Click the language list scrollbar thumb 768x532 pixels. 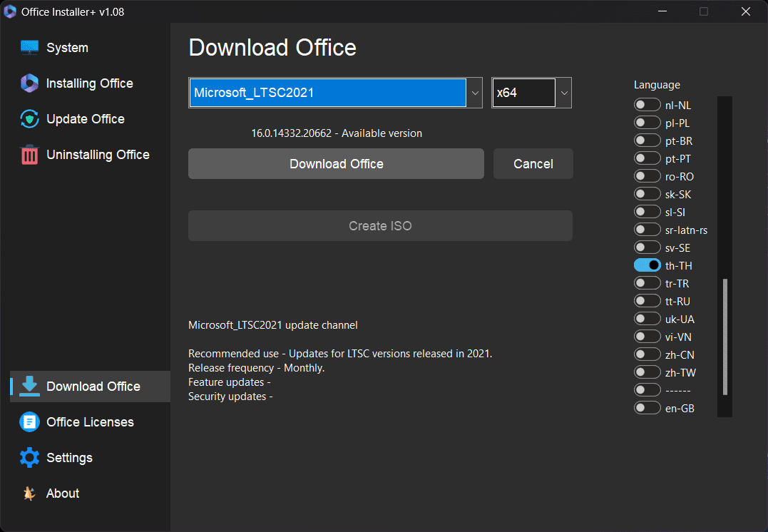[x=725, y=337]
